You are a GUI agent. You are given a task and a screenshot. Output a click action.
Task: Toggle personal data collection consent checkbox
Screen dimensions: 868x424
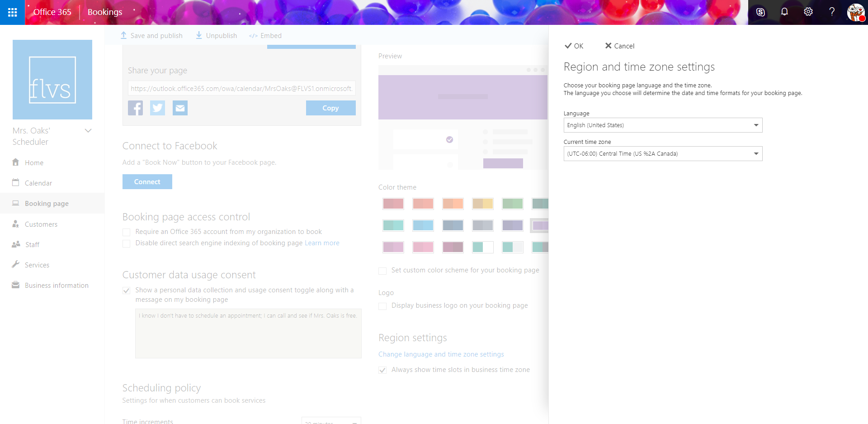(127, 291)
